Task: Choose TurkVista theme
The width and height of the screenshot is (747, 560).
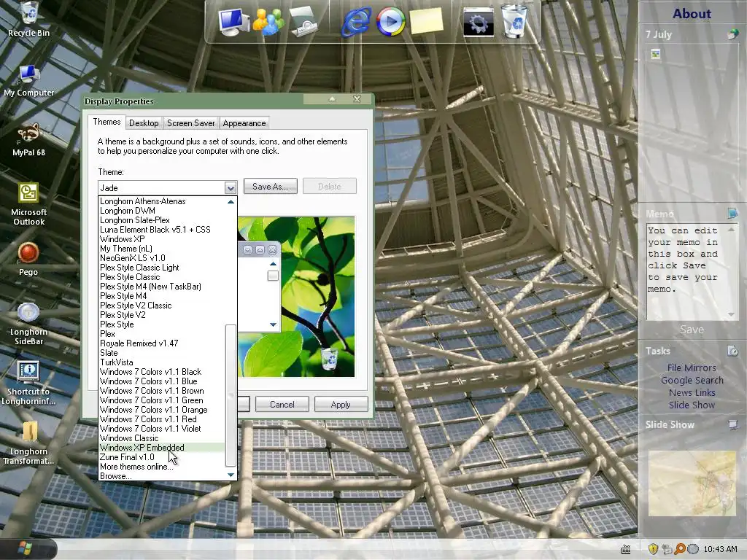Action: (161, 362)
